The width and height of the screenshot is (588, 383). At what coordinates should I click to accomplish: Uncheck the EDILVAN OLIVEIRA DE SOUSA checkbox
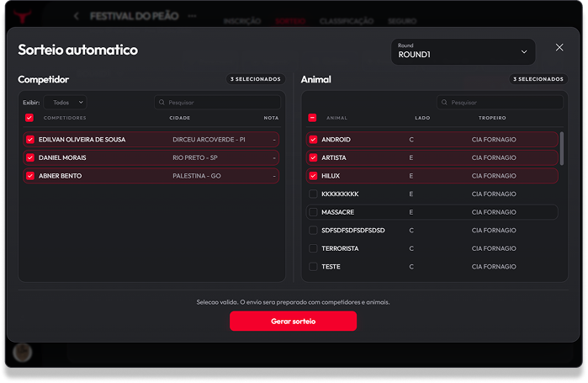[30, 140]
